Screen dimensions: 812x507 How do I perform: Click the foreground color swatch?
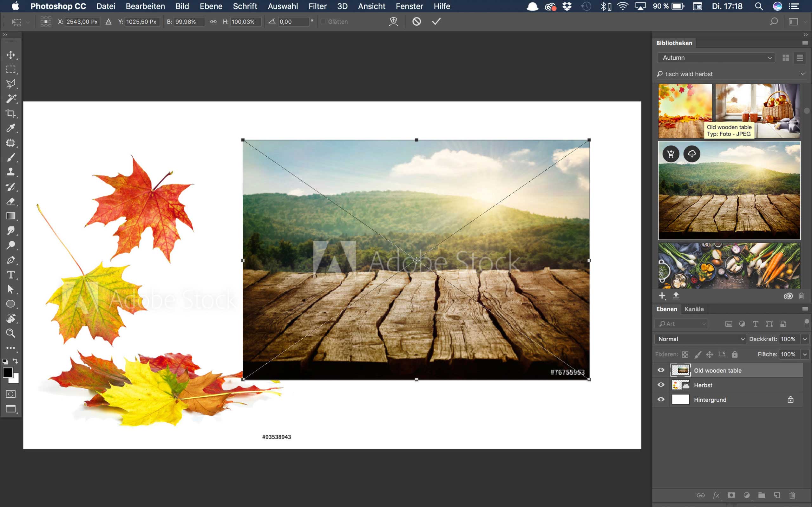pyautogui.click(x=8, y=372)
